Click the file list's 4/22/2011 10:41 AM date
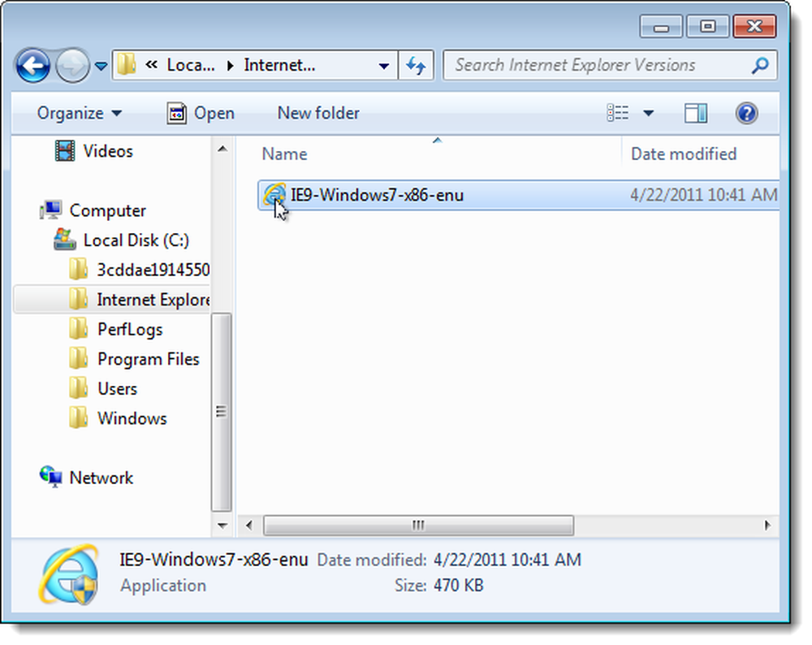 click(x=703, y=195)
